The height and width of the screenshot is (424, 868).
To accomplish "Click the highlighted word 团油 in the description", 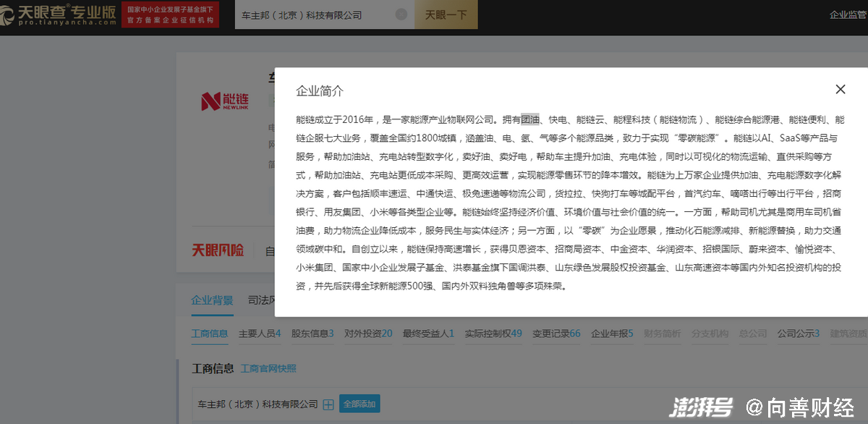I will 530,119.
